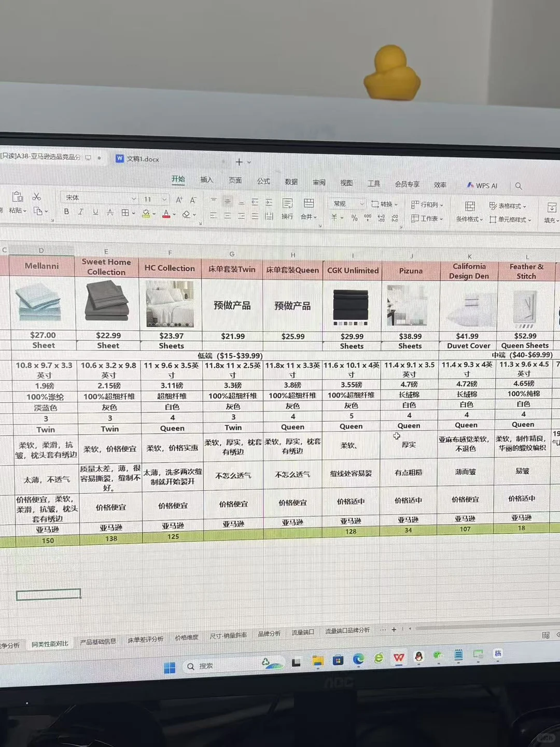Select the CGK Unlimited header cell
Screen dimensions: 560x747
click(x=353, y=270)
